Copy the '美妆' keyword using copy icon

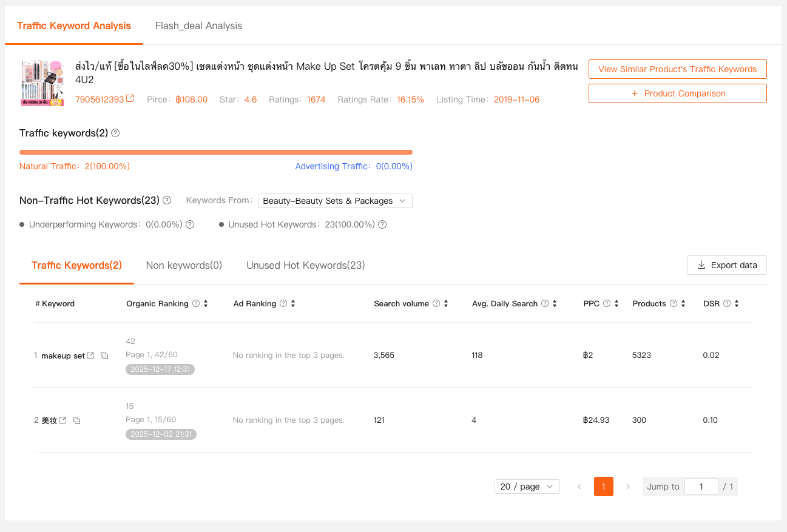tap(76, 420)
